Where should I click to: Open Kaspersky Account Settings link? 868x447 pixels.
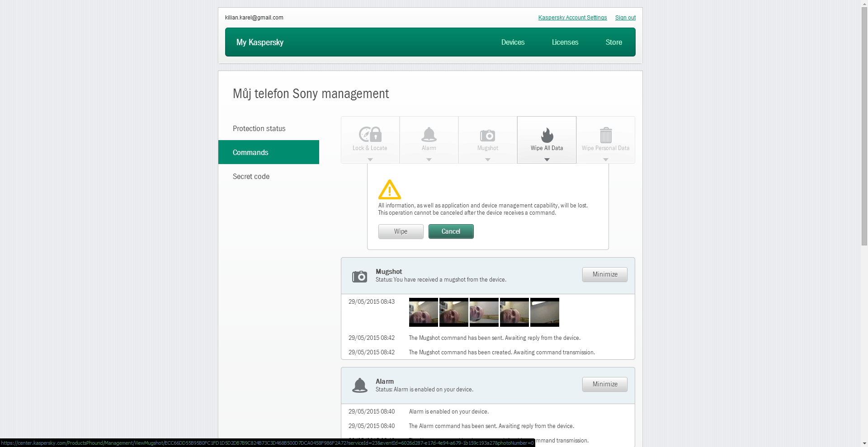pyautogui.click(x=572, y=18)
